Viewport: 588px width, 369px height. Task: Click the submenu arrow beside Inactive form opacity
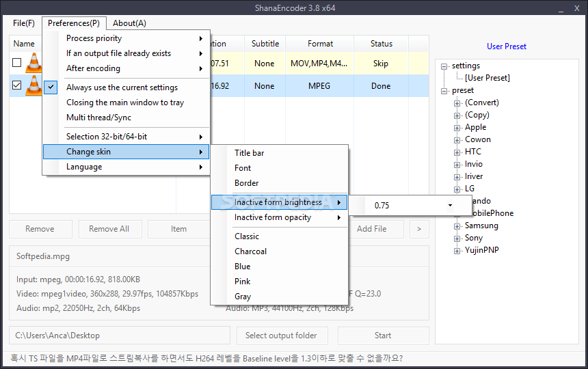coord(339,218)
